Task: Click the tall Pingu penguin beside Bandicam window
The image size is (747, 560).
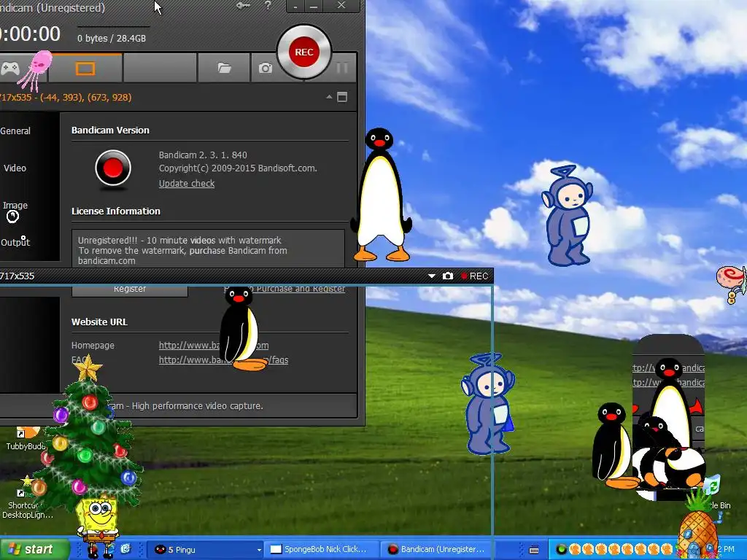Action: (x=381, y=195)
